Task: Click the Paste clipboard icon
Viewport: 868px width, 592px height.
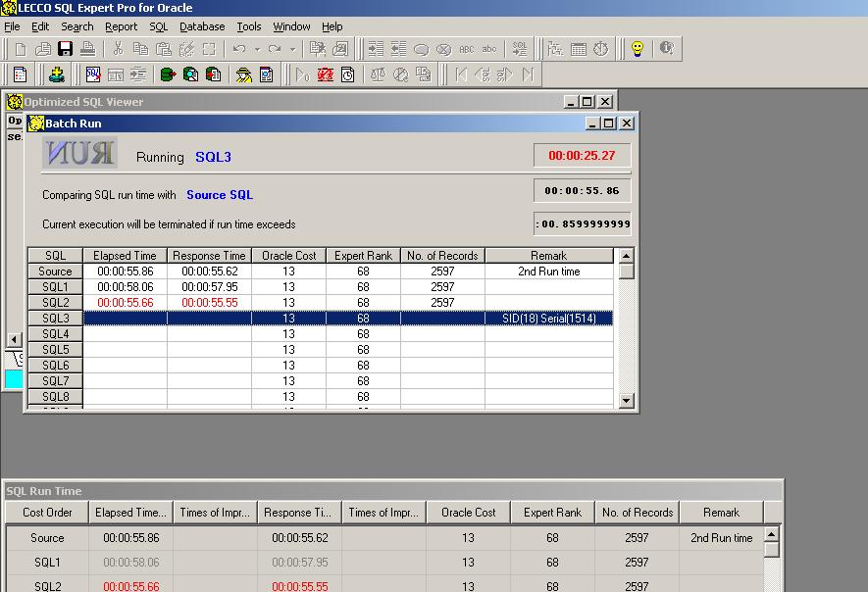Action: [164, 49]
